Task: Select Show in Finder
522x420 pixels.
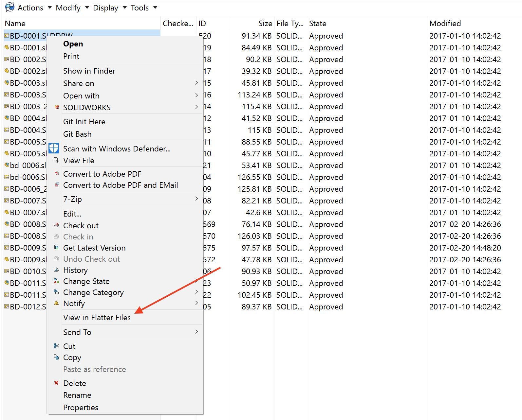Action: (89, 71)
